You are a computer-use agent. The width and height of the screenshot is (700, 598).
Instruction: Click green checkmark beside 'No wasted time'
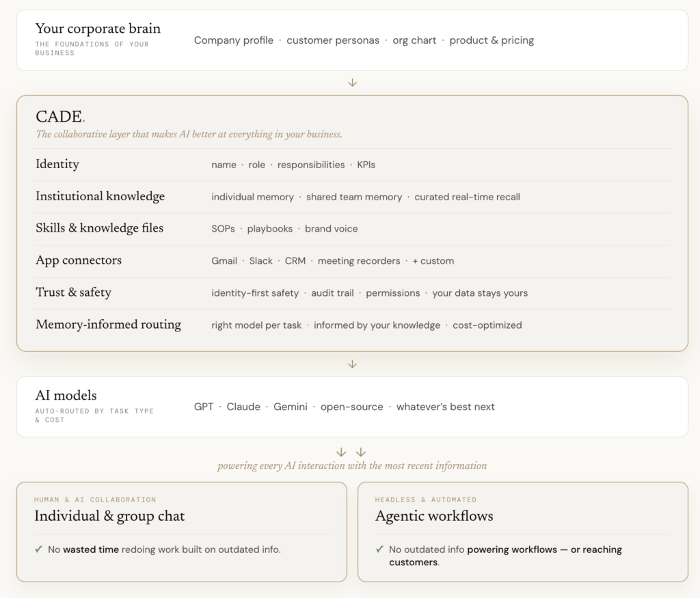[39, 549]
